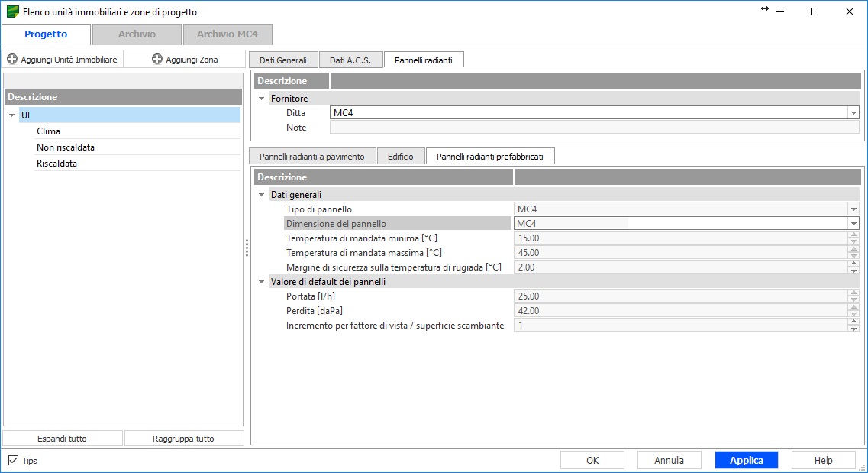This screenshot has width=868, height=473.
Task: Decrease Temperatura di mandata massima with down arrow
Action: point(853,256)
